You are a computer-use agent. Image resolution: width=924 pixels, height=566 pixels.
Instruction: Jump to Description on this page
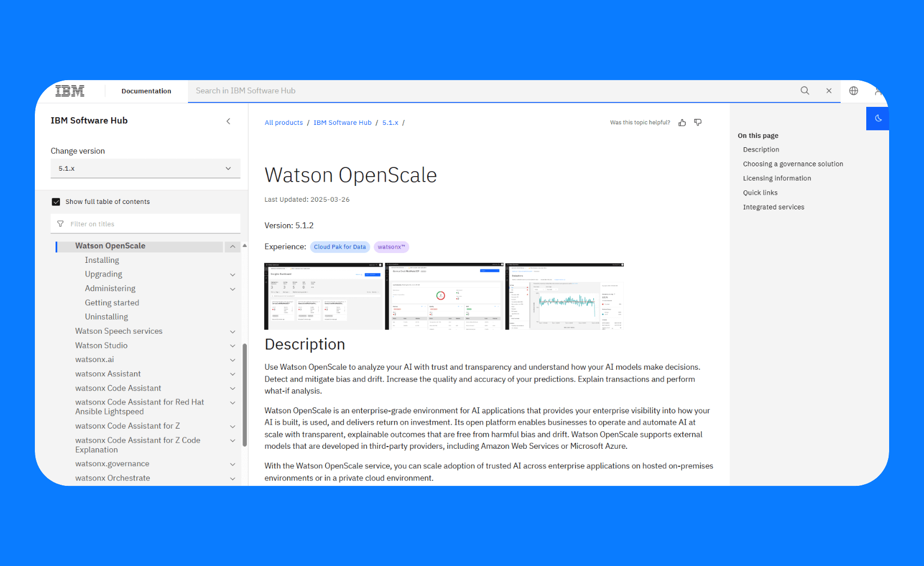pos(761,150)
